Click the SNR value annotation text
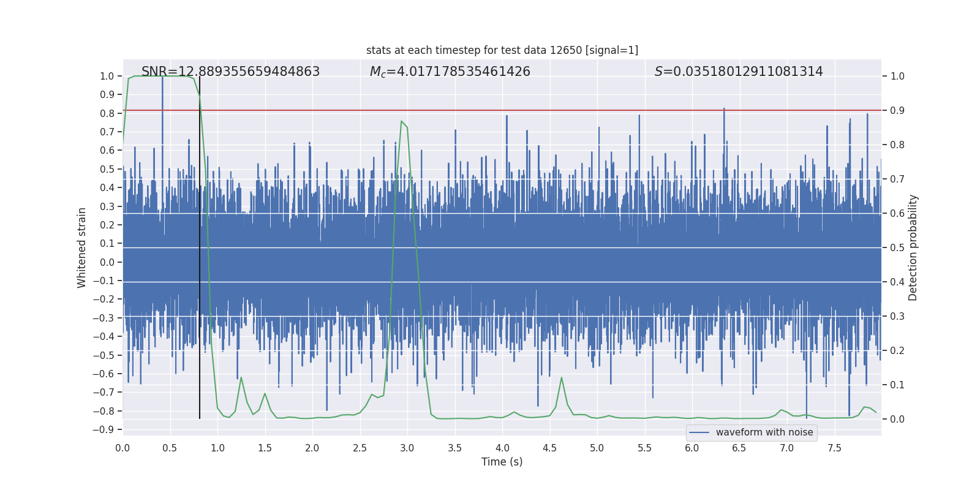 click(230, 72)
